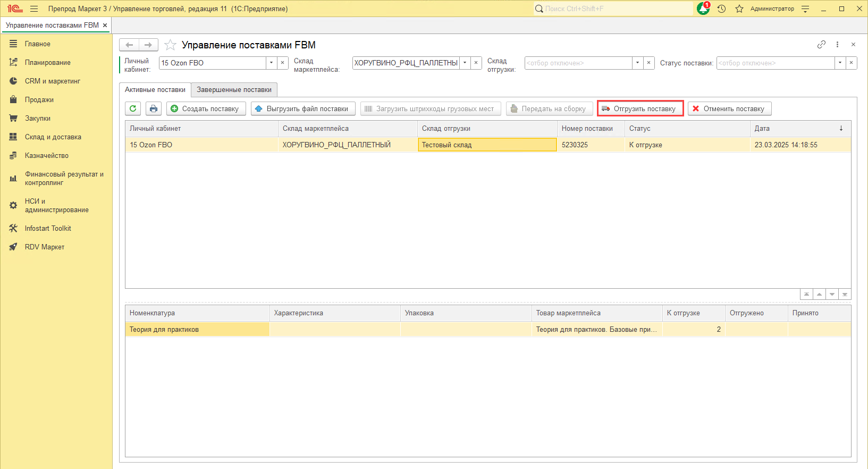Expand the Личный кабинет dropdown
868x469 pixels.
coord(271,63)
